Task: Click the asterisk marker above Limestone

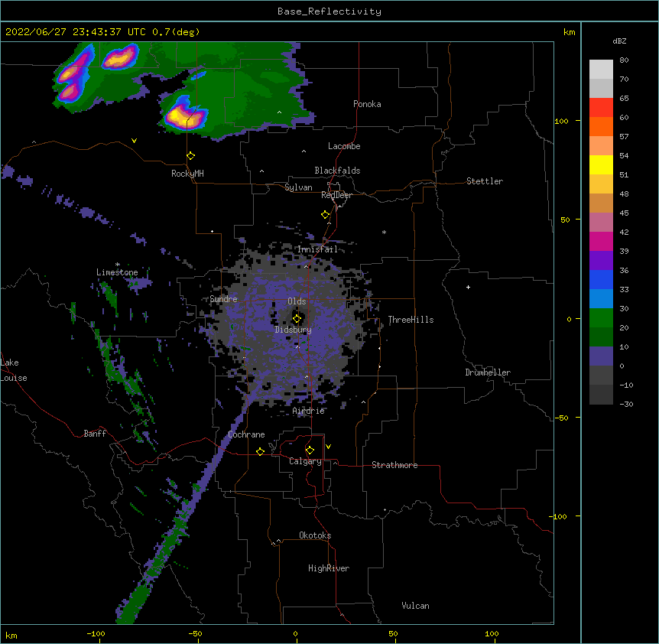Action: 117,265
